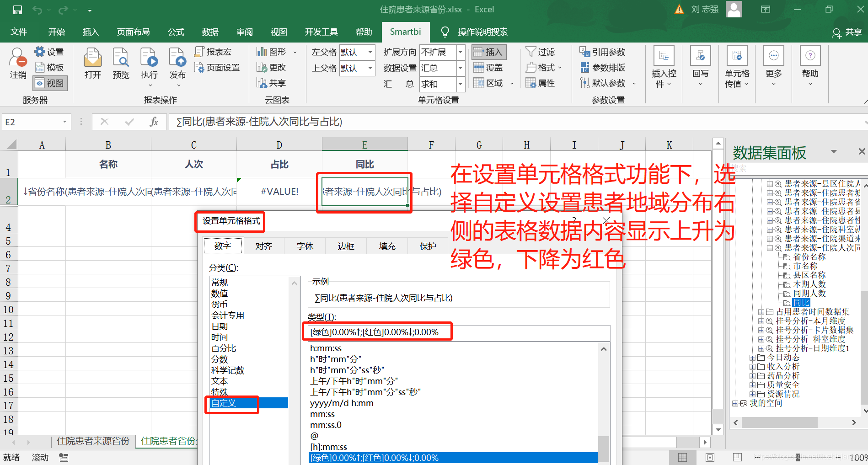The height and width of the screenshot is (465, 868).
Task: Click 引用参数 reference parameter
Action: point(602,52)
